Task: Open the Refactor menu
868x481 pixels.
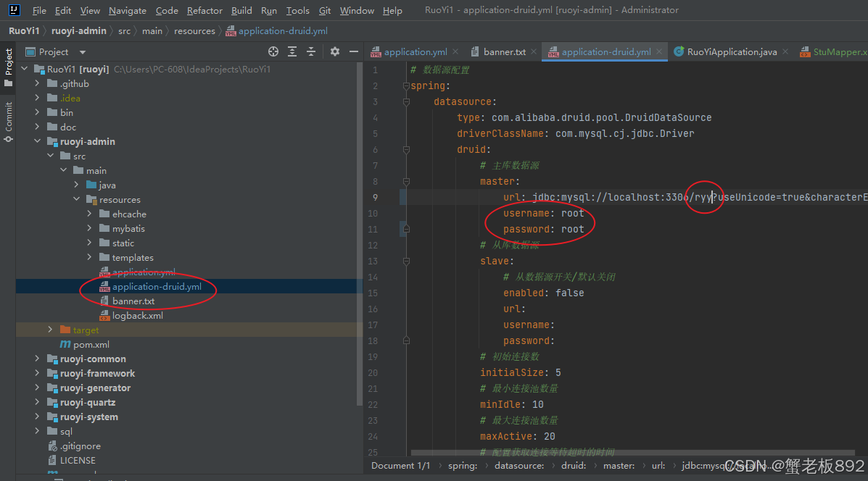Action: click(204, 11)
